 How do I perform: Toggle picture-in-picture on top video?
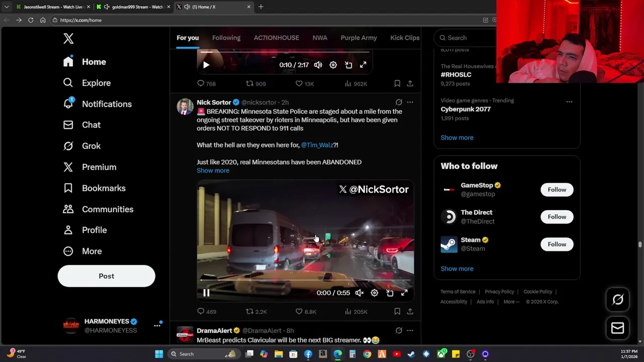[348, 65]
